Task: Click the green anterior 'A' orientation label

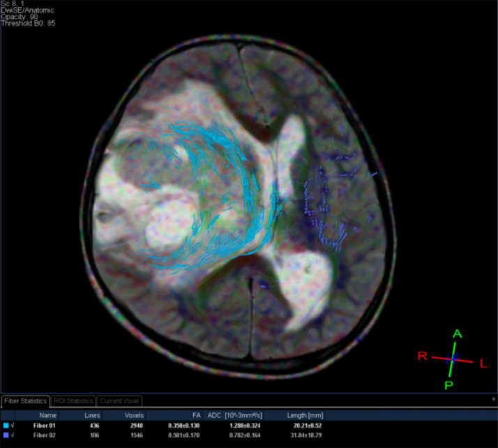Action: (x=458, y=334)
